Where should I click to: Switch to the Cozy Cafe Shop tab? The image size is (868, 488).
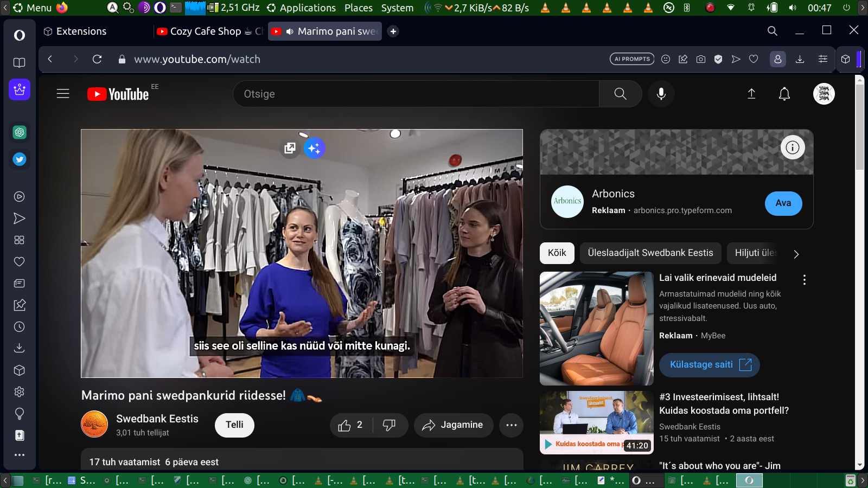coord(210,31)
